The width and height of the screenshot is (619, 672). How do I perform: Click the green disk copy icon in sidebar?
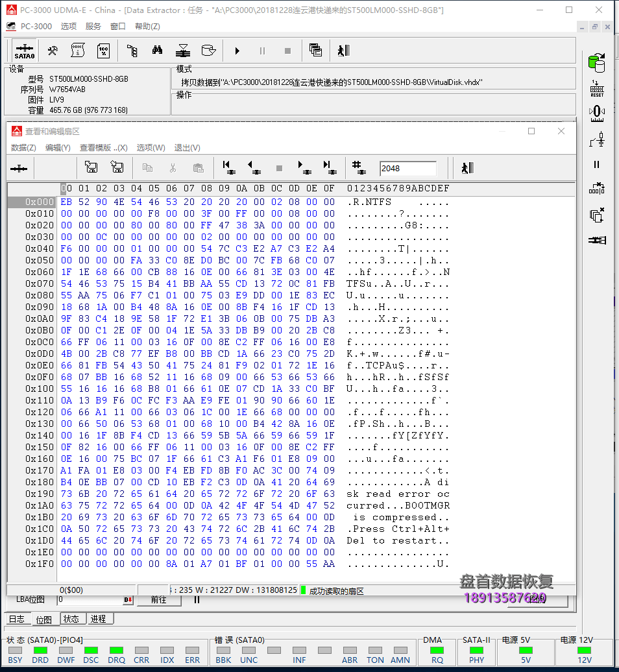point(597,63)
